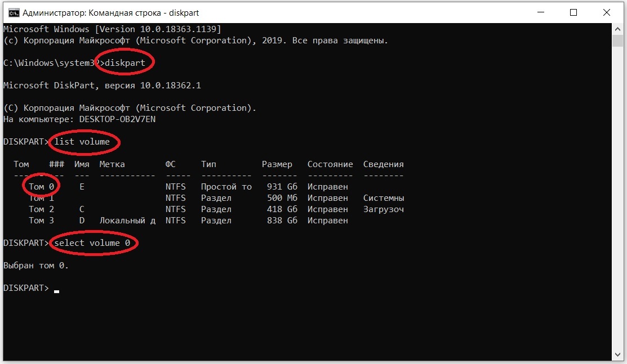Click the 'Системны' info cell
The height and width of the screenshot is (364, 627).
(x=384, y=198)
